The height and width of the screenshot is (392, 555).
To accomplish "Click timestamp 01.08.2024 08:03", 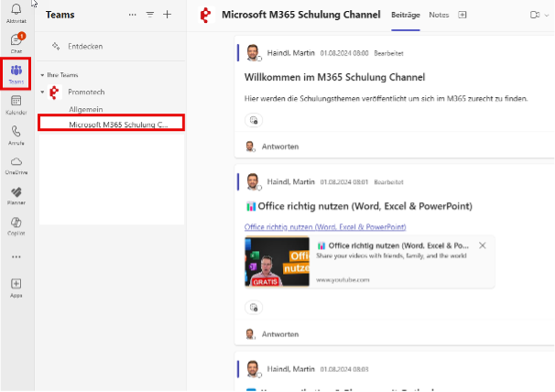I will click(x=344, y=369).
